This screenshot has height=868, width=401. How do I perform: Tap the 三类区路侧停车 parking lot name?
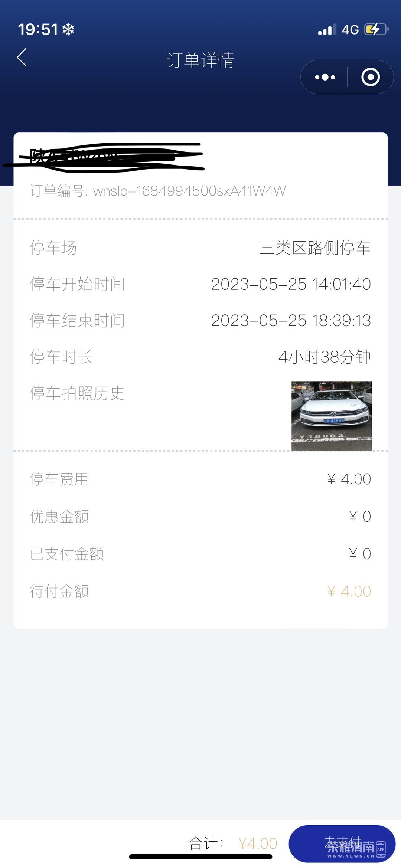coord(315,248)
